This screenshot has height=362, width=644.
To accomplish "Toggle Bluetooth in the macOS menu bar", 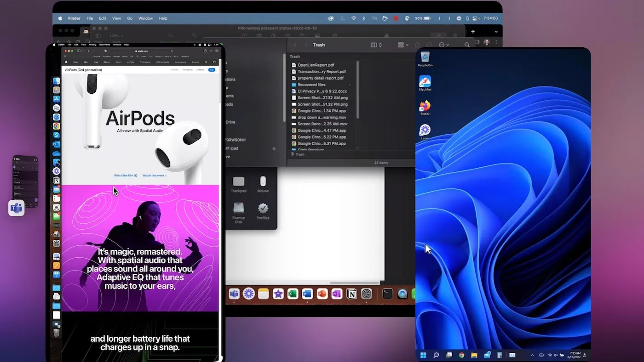I will pyautogui.click(x=364, y=18).
